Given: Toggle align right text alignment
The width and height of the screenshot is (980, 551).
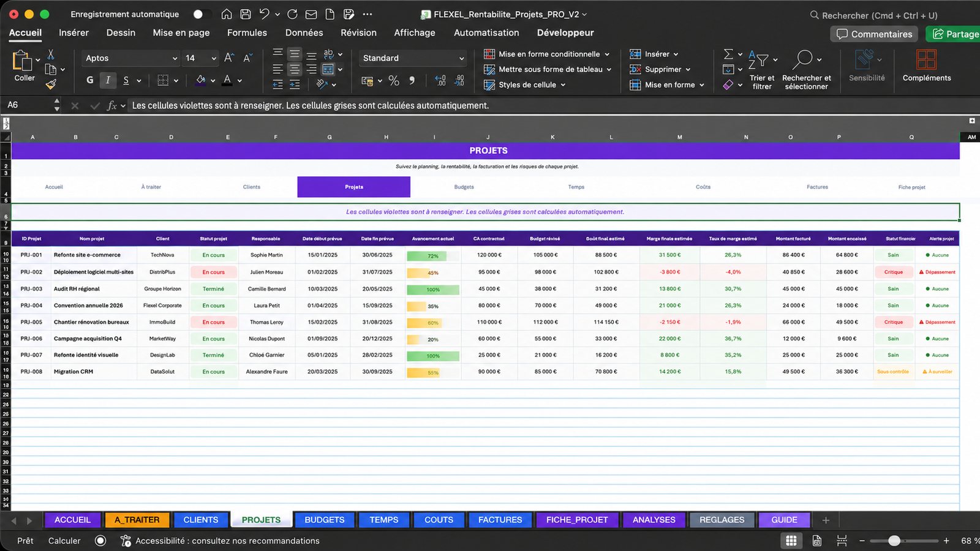Looking at the screenshot, I should pos(311,69).
